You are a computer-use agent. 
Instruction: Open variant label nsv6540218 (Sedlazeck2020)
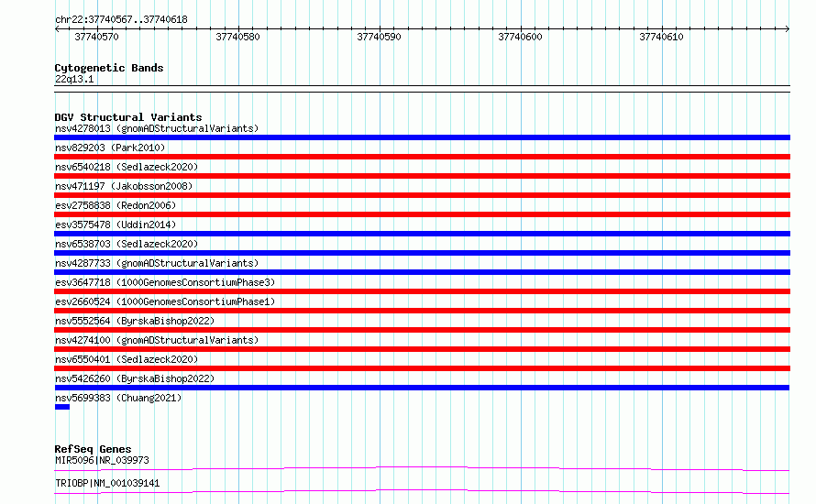click(127, 167)
